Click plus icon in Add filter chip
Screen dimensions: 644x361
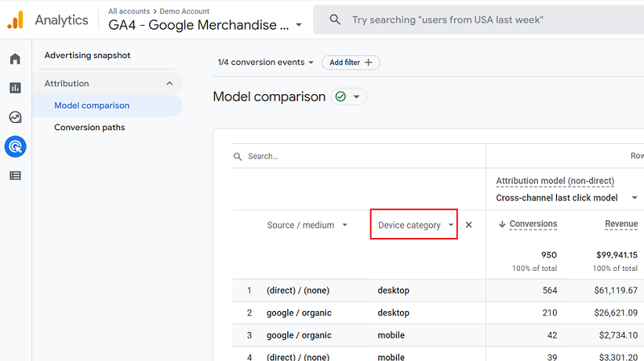click(x=369, y=63)
